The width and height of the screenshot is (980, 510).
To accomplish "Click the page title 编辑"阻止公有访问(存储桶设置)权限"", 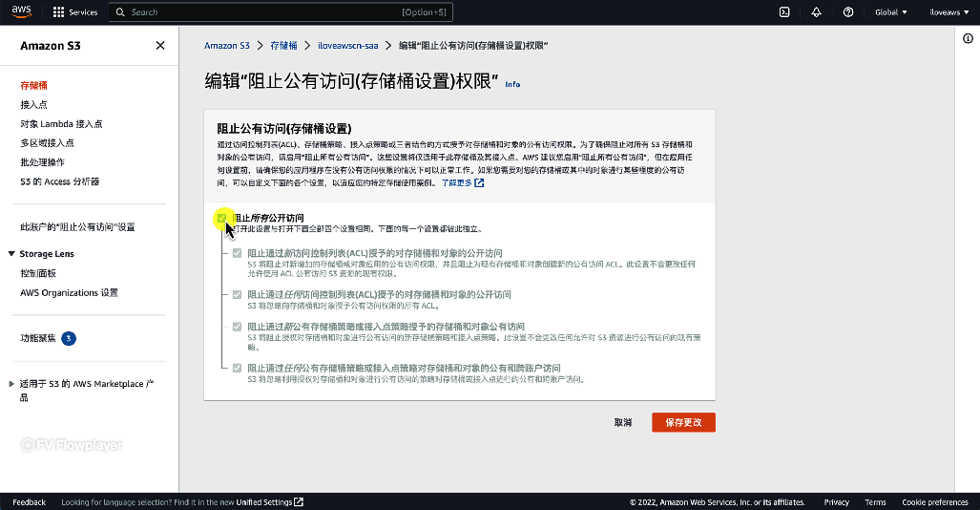I will pyautogui.click(x=351, y=81).
